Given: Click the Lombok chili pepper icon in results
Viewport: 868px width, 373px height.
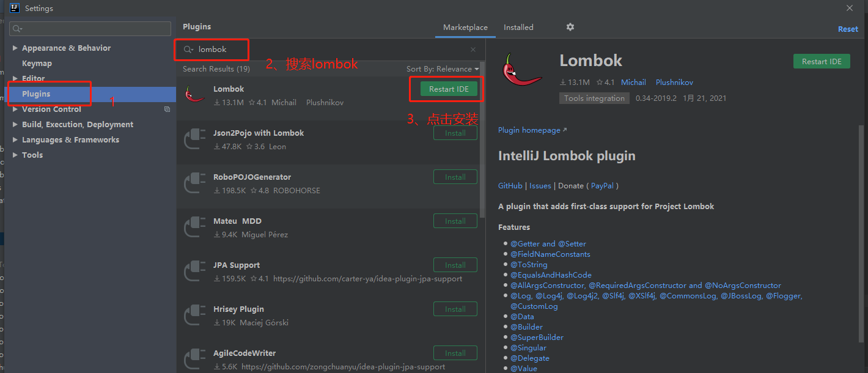Looking at the screenshot, I should 194,95.
